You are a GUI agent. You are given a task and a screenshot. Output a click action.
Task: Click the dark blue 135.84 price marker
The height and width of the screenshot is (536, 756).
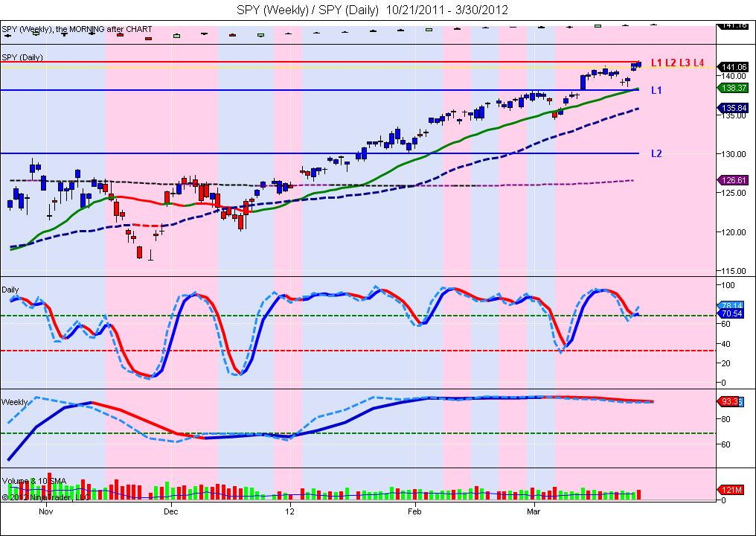(x=733, y=108)
